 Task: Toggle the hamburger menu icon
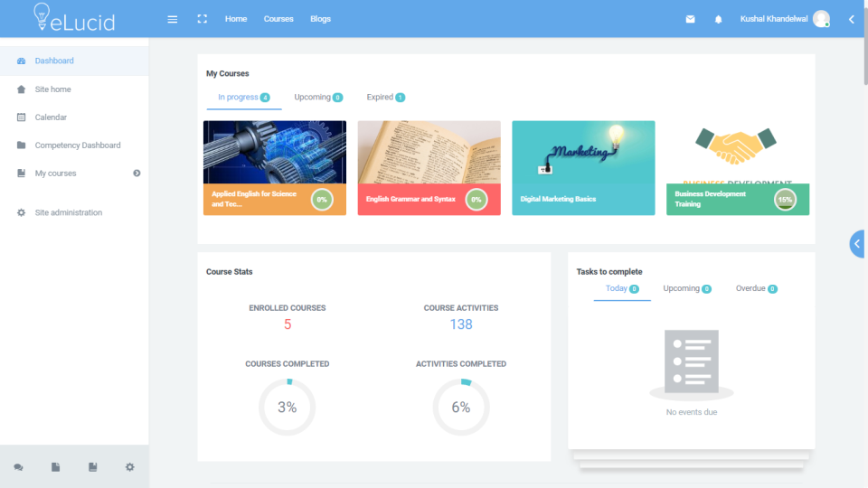pos(172,19)
